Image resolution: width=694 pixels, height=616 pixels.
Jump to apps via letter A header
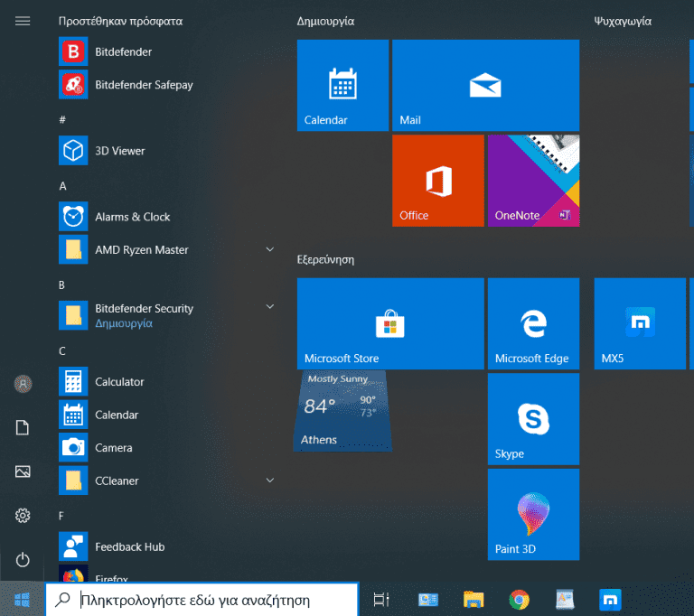click(x=63, y=186)
